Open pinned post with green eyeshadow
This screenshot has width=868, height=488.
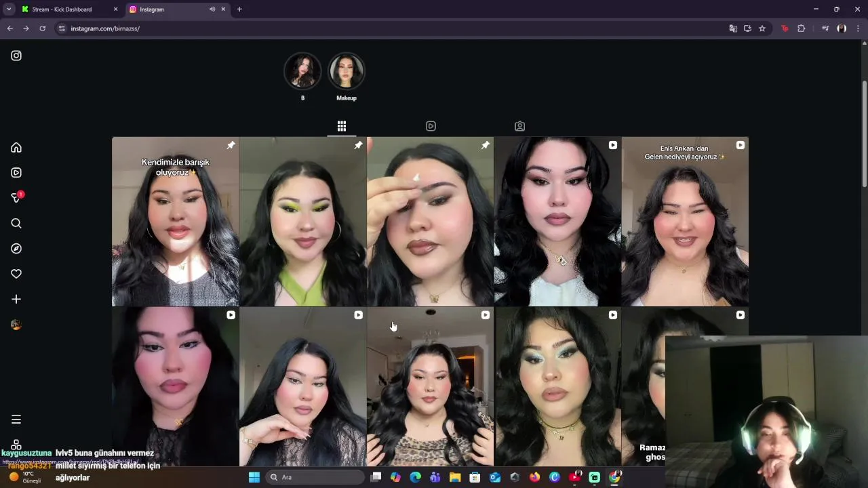tap(303, 222)
